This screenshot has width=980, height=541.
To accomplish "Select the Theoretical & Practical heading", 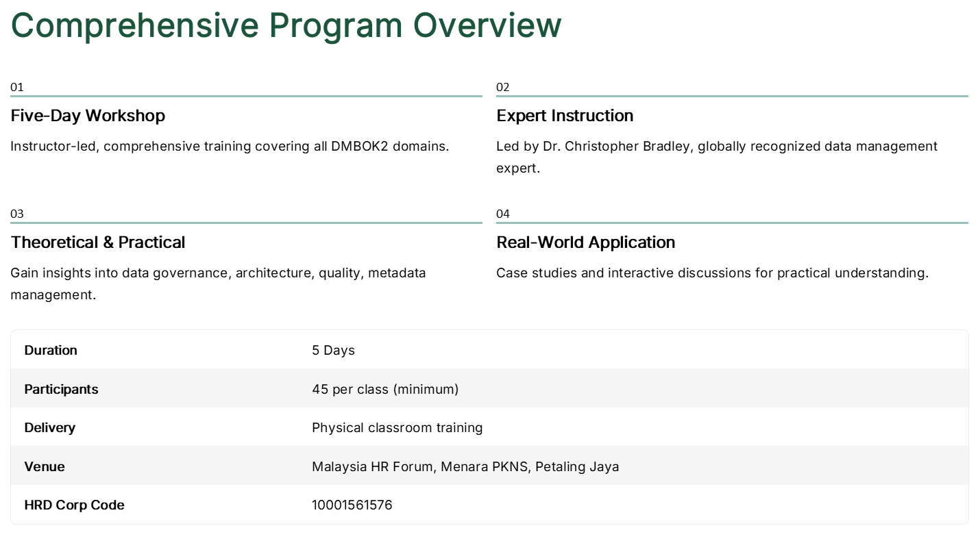I will (x=98, y=242).
